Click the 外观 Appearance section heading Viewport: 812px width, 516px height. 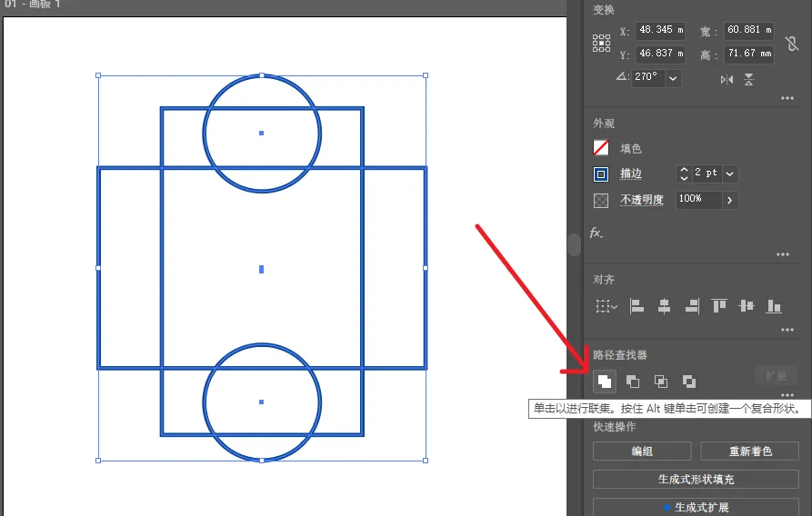604,124
